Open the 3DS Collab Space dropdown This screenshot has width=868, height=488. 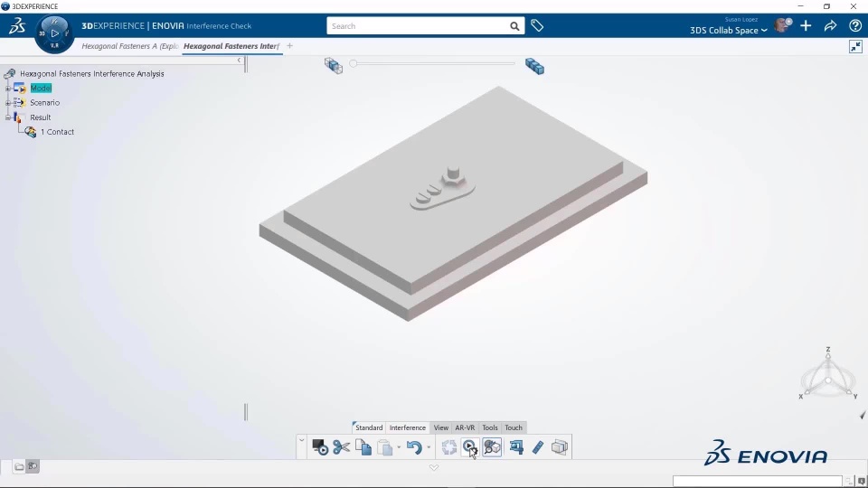pyautogui.click(x=728, y=30)
